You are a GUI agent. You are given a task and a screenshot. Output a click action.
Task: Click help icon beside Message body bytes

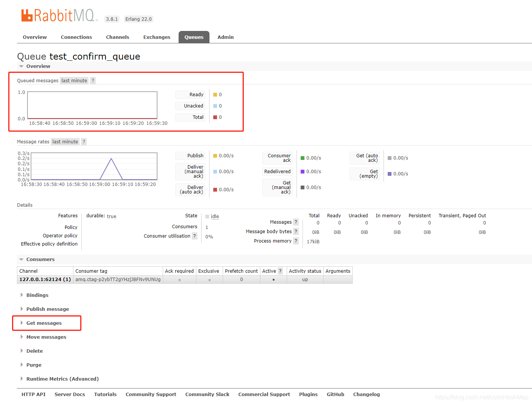coord(296,231)
